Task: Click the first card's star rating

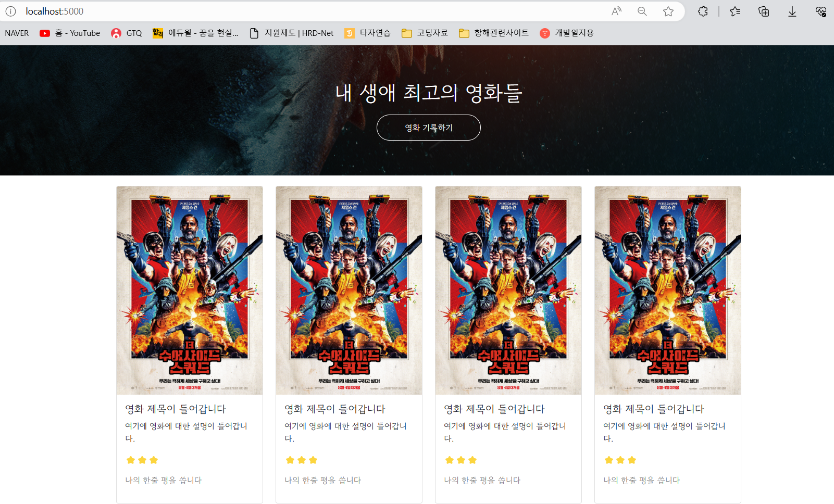Action: coord(142,460)
